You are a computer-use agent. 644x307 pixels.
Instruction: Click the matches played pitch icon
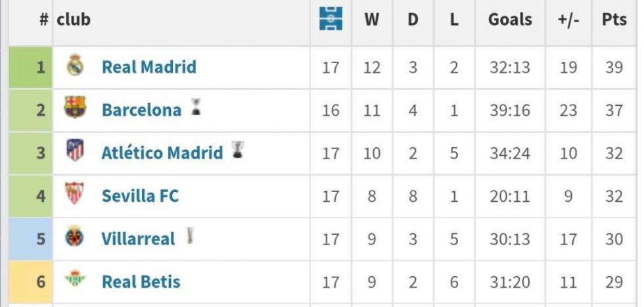tap(331, 20)
